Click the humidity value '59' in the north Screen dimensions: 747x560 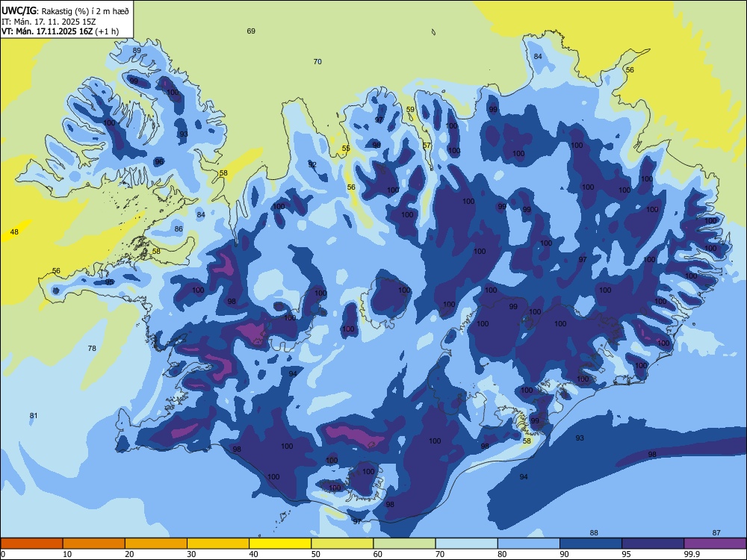tap(410, 110)
